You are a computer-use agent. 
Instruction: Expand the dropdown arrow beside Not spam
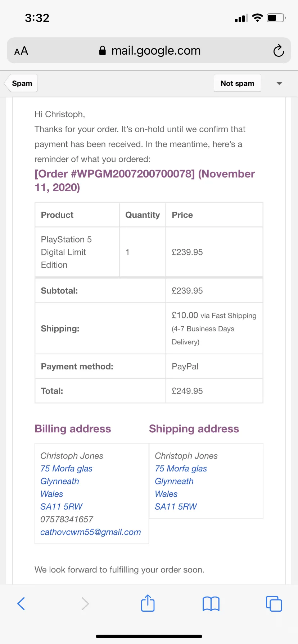click(x=279, y=83)
